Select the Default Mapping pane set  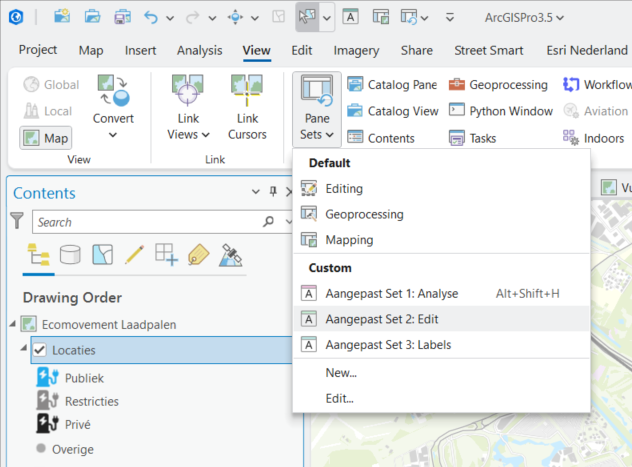tap(349, 240)
